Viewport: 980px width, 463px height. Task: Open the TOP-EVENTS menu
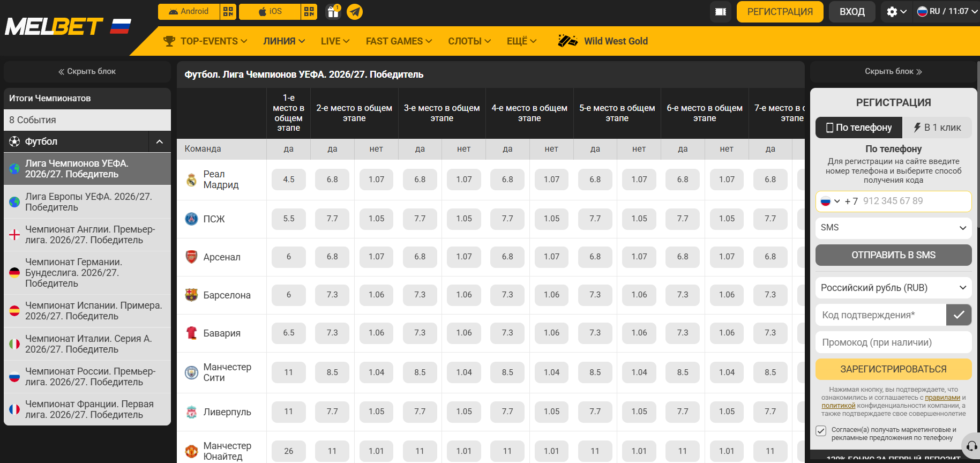click(205, 41)
